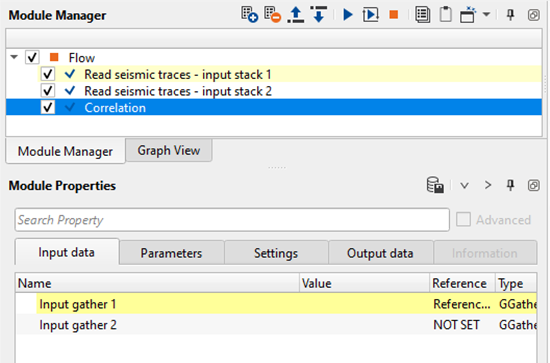
Task: Pin the Module Properties panel
Action: coord(510,185)
